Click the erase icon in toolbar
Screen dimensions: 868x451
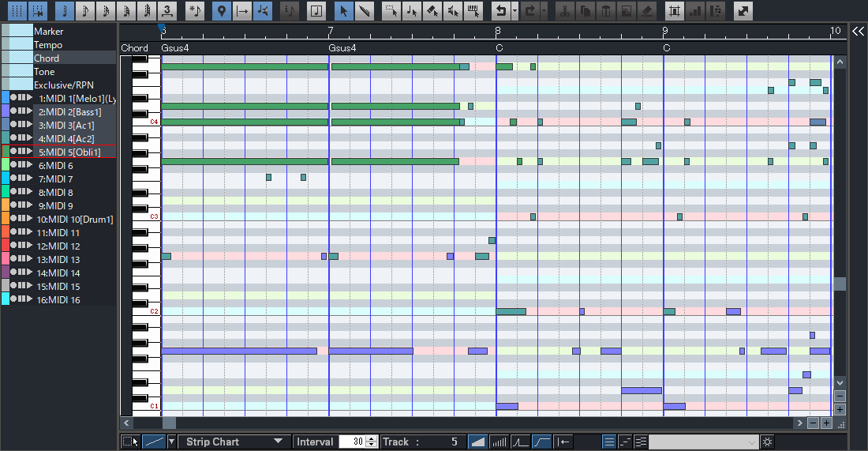[x=646, y=10]
